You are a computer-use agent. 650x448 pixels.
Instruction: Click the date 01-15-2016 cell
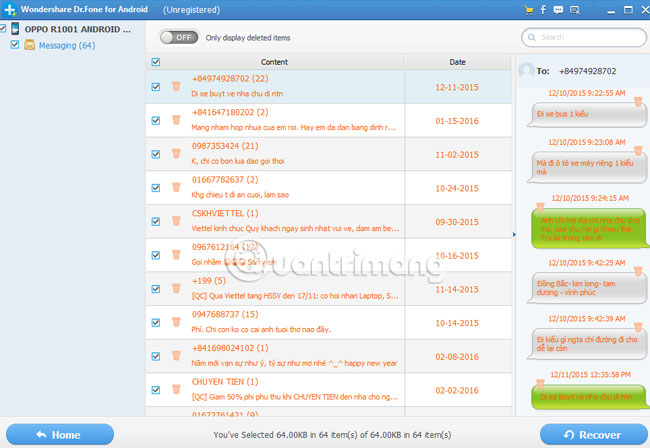(x=457, y=121)
